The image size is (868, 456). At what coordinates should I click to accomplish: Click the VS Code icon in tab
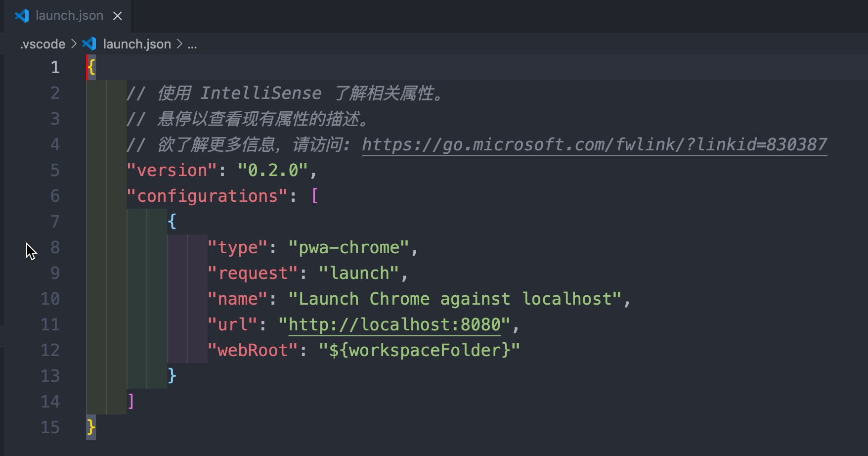tap(22, 16)
